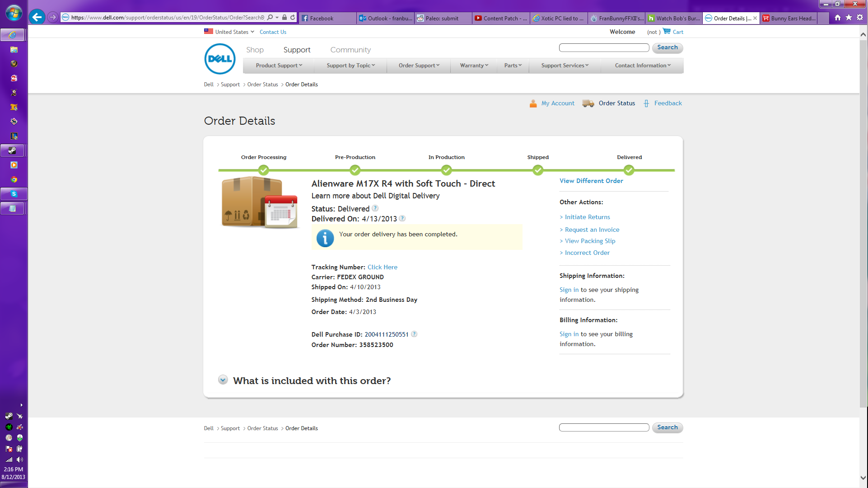
Task: Click the help icon next to Status Delivered
Action: coord(375,208)
